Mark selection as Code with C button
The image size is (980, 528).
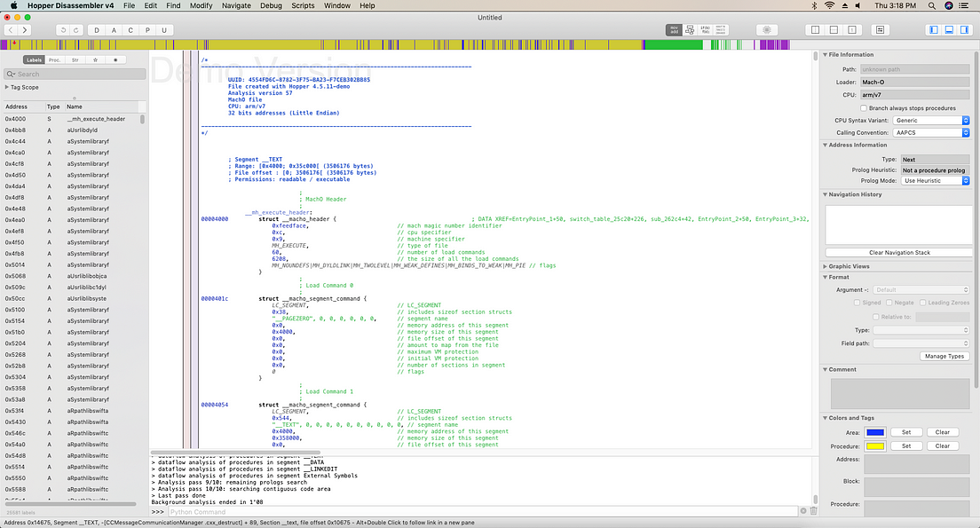[x=130, y=30]
